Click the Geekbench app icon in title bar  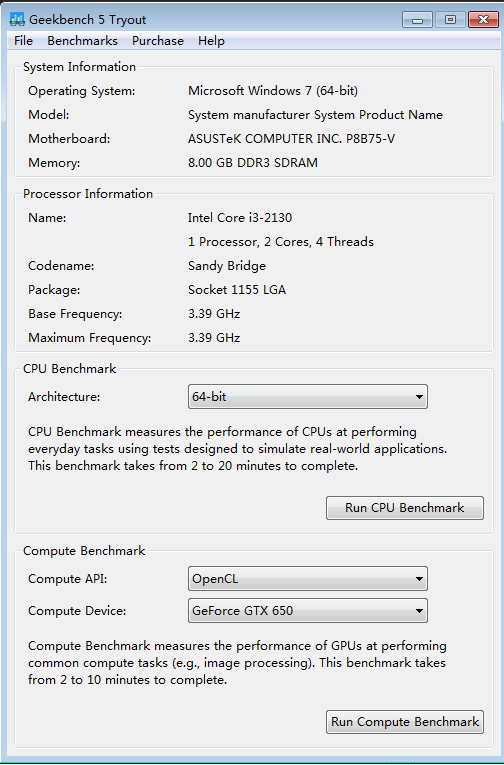(17, 20)
